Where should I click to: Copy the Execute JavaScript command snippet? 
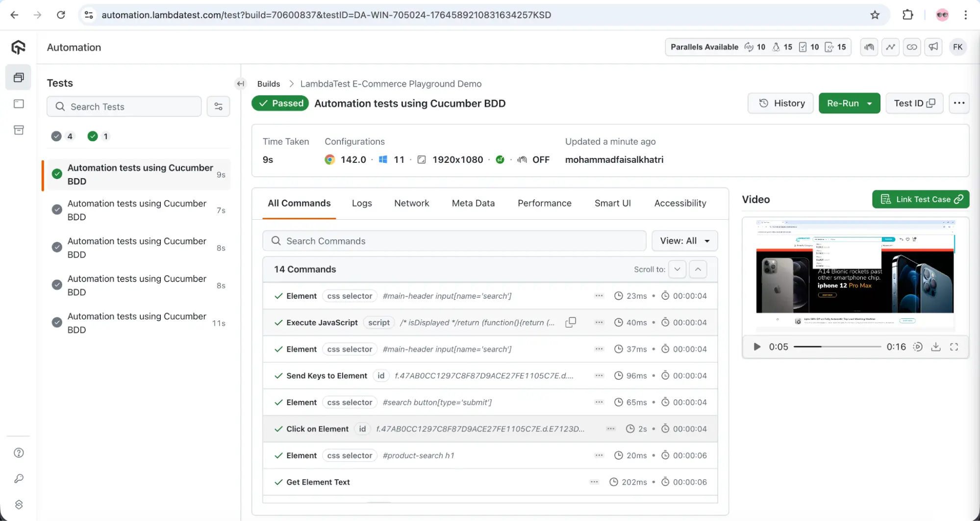571,322
